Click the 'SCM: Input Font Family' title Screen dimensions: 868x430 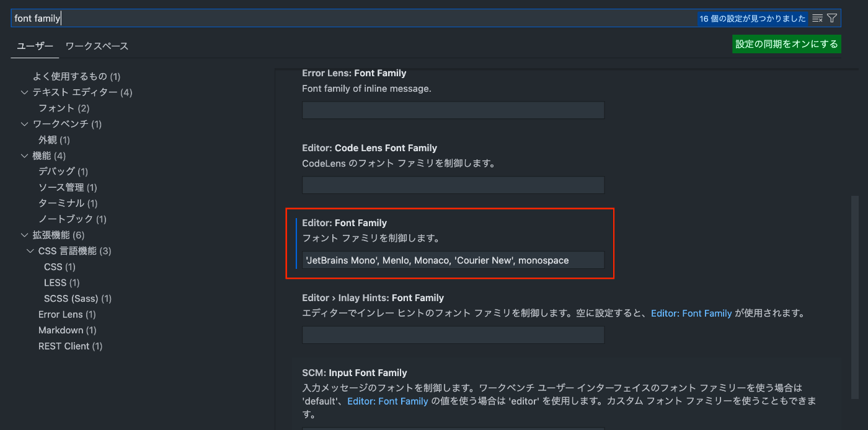[355, 373]
